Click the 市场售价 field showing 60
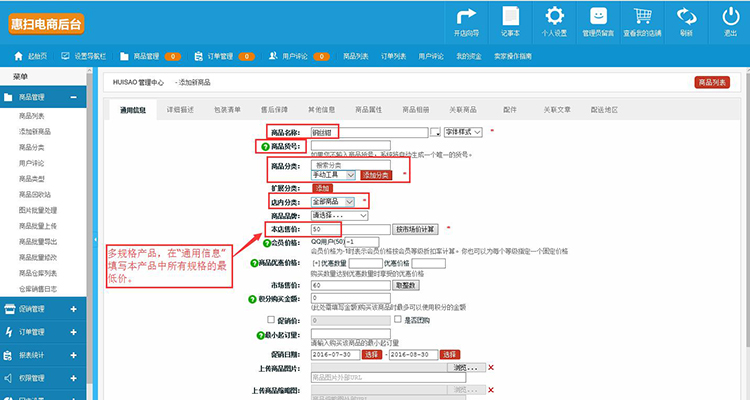Image resolution: width=750 pixels, height=400 pixels. (x=351, y=285)
